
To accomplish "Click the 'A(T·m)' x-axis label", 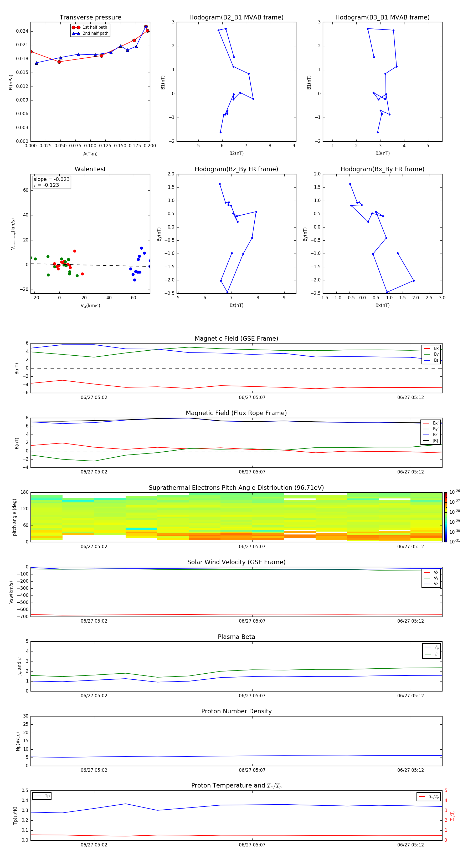I will pos(90,154).
